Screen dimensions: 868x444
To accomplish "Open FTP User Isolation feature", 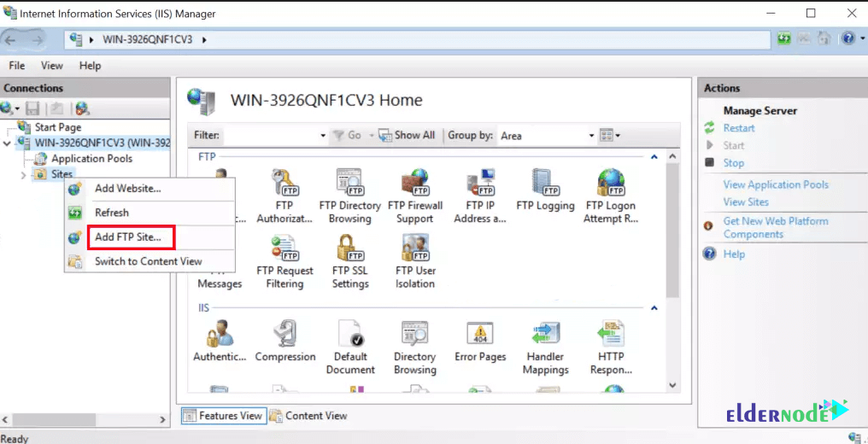I will 415,261.
